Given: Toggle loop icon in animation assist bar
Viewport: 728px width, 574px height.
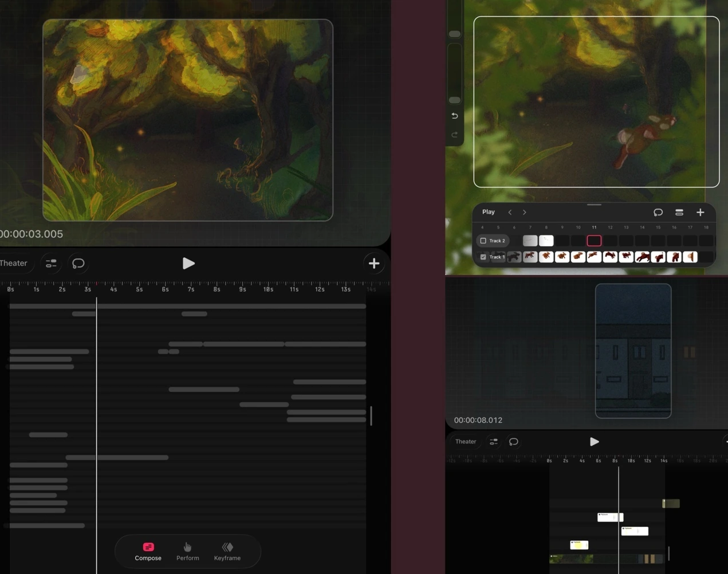Looking at the screenshot, I should coord(658,213).
